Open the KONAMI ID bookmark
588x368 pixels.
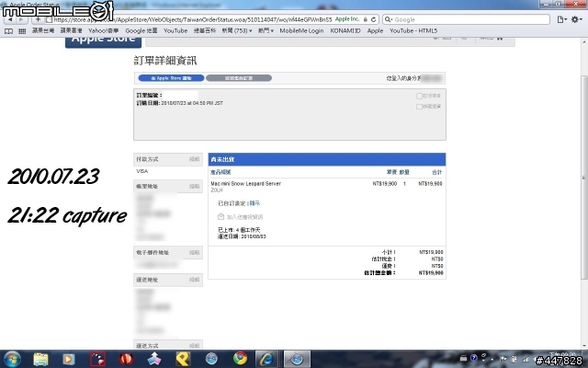[x=345, y=30]
